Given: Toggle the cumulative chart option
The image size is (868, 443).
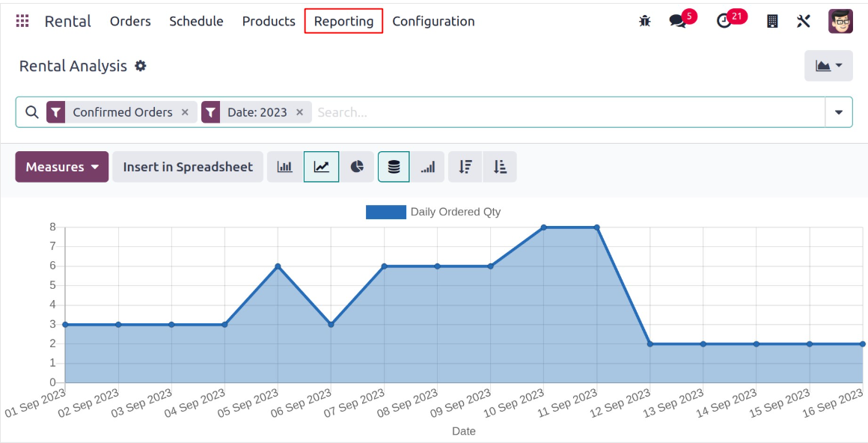Looking at the screenshot, I should pyautogui.click(x=427, y=167).
